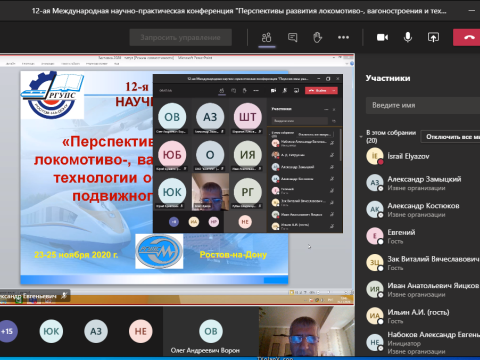Toggle the camera on or off
Image resolution: width=480 pixels, height=360 pixels.
[x=382, y=37]
